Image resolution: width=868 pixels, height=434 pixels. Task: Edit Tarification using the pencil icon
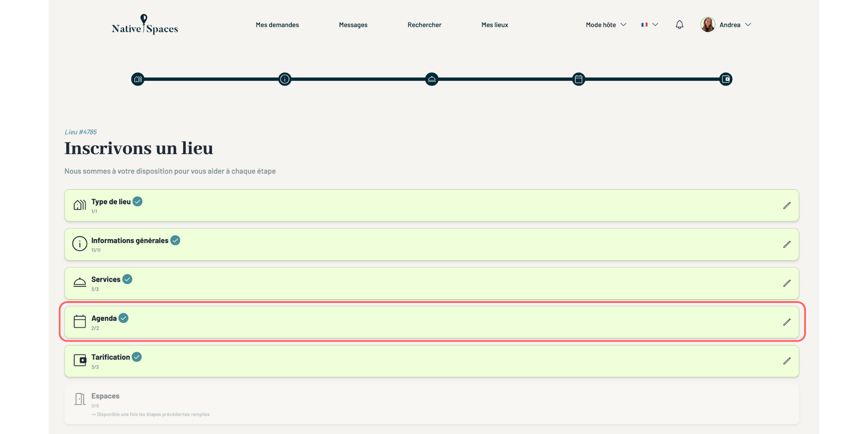coord(787,361)
